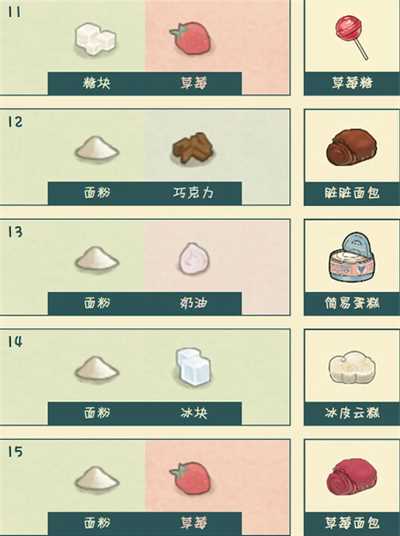
Task: Click the 奶油 ingredient label
Action: pyautogui.click(x=193, y=303)
